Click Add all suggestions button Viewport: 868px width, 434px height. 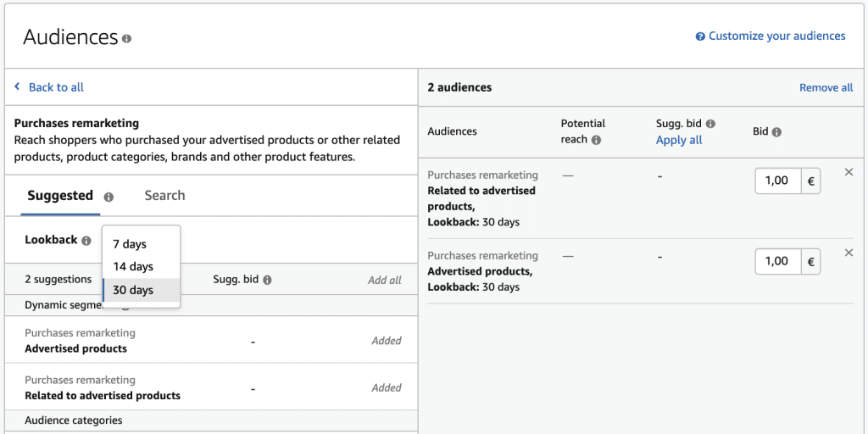click(x=384, y=280)
